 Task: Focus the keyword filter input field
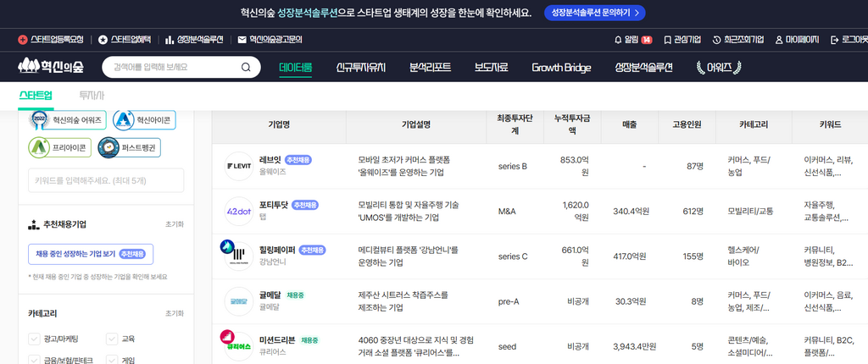pyautogui.click(x=106, y=180)
